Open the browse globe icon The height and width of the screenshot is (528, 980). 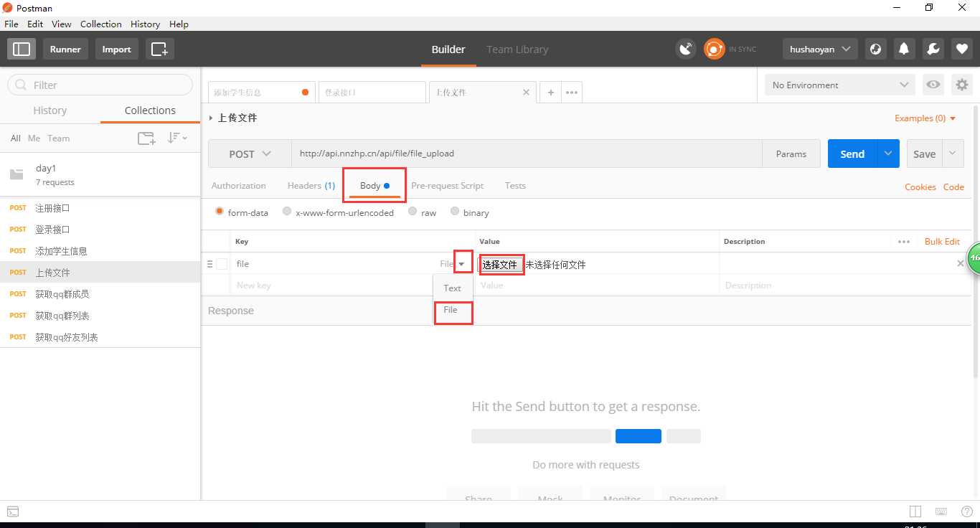click(x=875, y=49)
